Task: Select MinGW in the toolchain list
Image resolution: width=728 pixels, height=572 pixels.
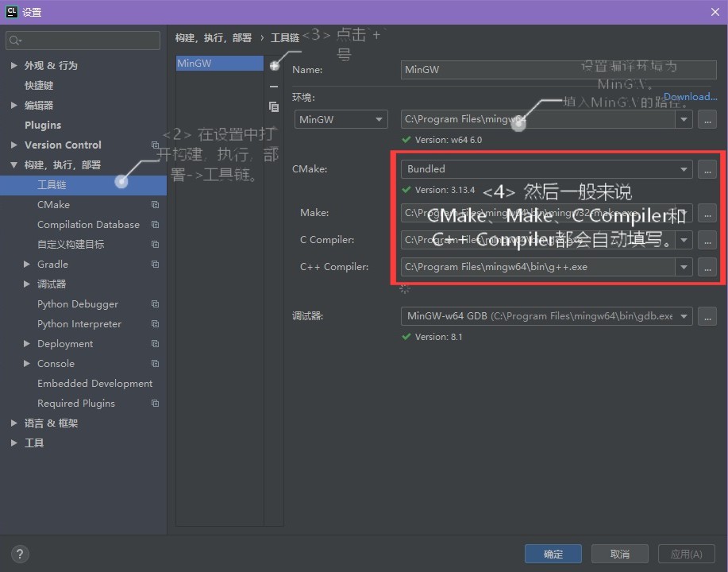Action: click(x=220, y=64)
